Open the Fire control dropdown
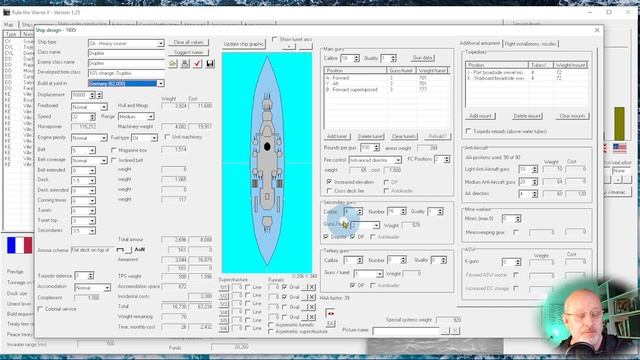 pos(398,160)
